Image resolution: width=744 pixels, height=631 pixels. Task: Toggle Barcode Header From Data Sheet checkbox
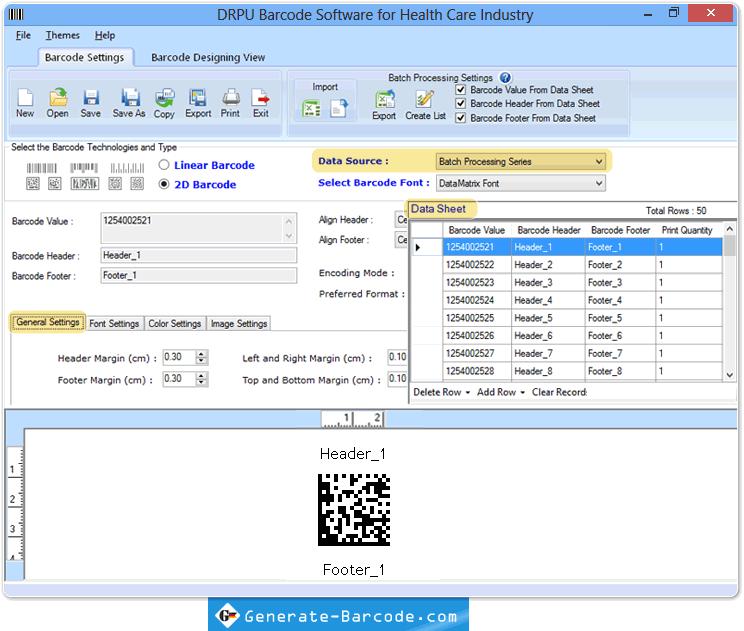(x=460, y=103)
